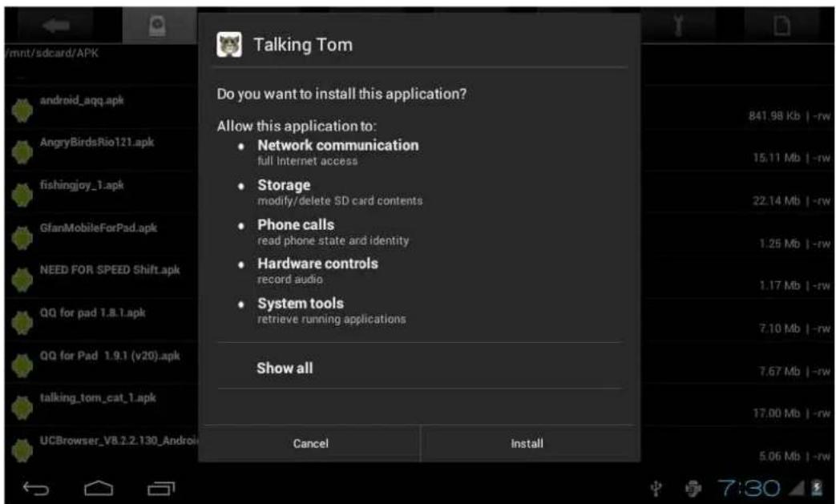Open GfanMobileForPad.apk file

(98, 228)
